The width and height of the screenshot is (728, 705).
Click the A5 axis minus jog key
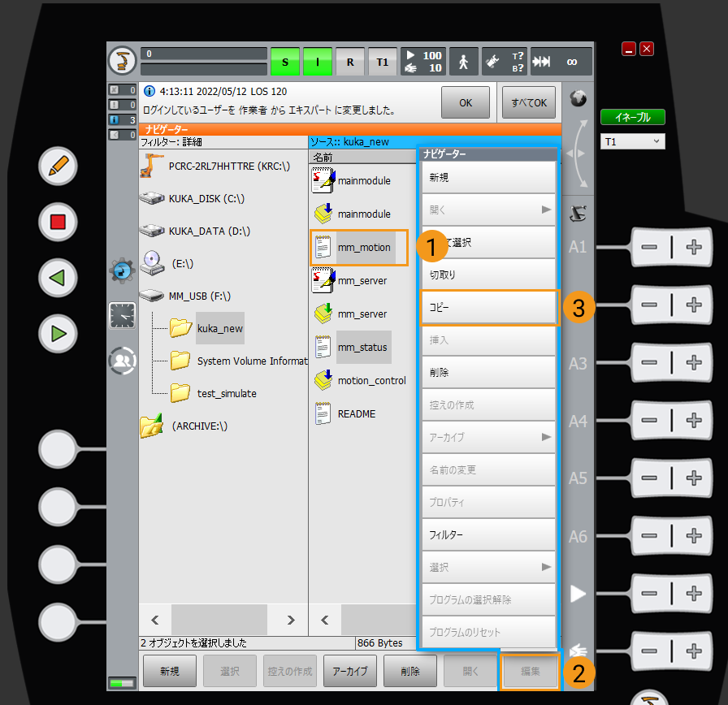coord(649,478)
